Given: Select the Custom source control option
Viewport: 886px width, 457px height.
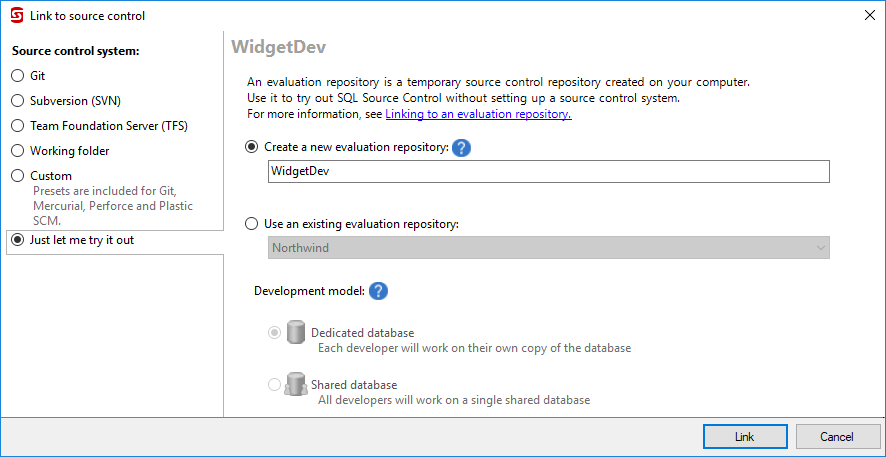Looking at the screenshot, I should [x=17, y=176].
